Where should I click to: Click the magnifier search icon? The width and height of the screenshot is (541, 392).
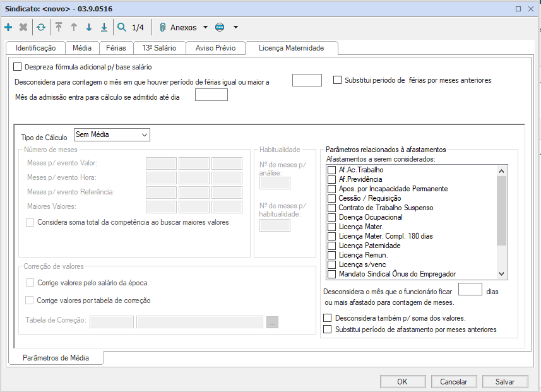click(x=122, y=28)
